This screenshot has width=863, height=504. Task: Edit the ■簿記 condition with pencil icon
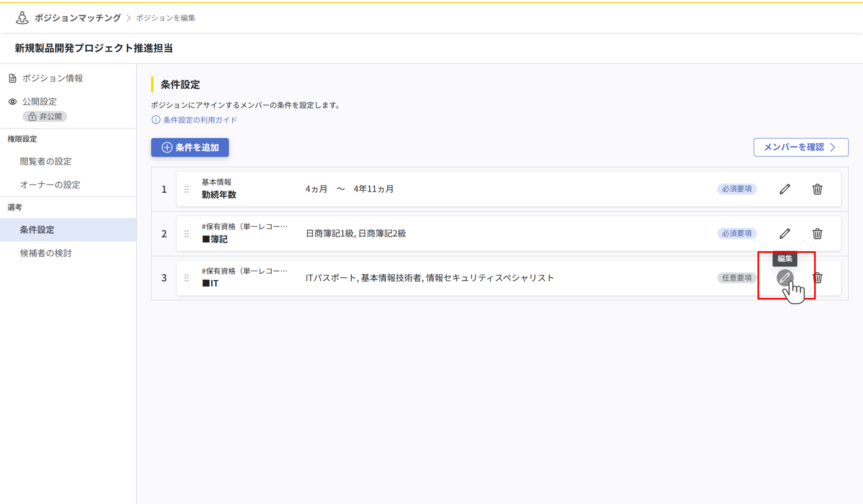tap(785, 234)
